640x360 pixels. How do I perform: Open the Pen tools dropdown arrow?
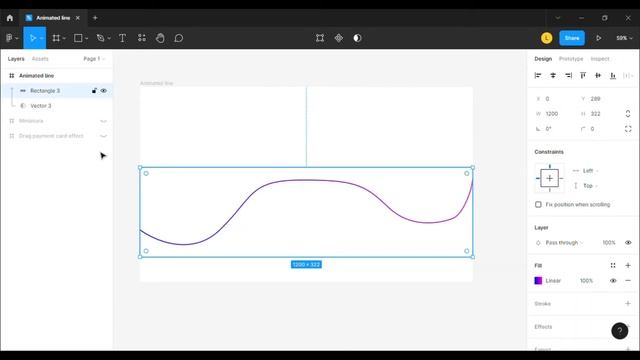point(109,38)
